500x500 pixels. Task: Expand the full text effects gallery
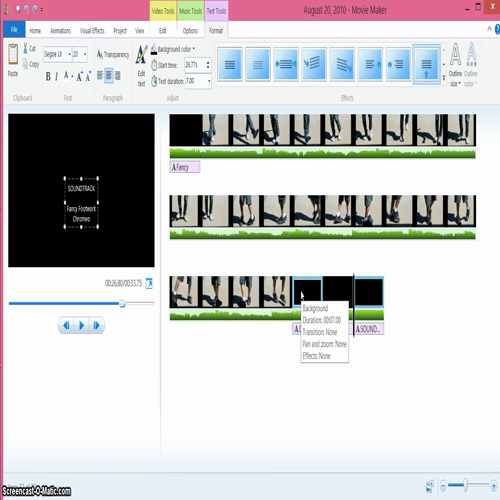pyautogui.click(x=444, y=78)
